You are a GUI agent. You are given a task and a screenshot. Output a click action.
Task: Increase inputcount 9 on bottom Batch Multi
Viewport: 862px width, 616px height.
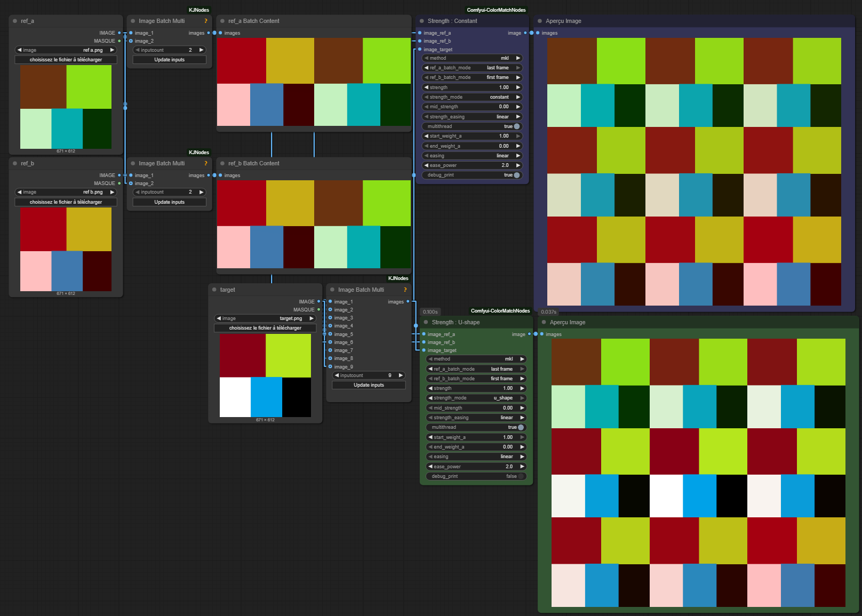pos(401,375)
